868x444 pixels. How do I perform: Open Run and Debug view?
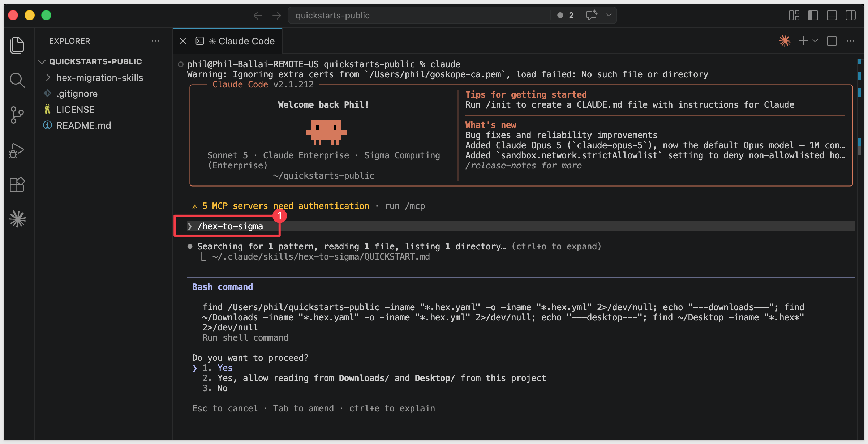tap(17, 150)
